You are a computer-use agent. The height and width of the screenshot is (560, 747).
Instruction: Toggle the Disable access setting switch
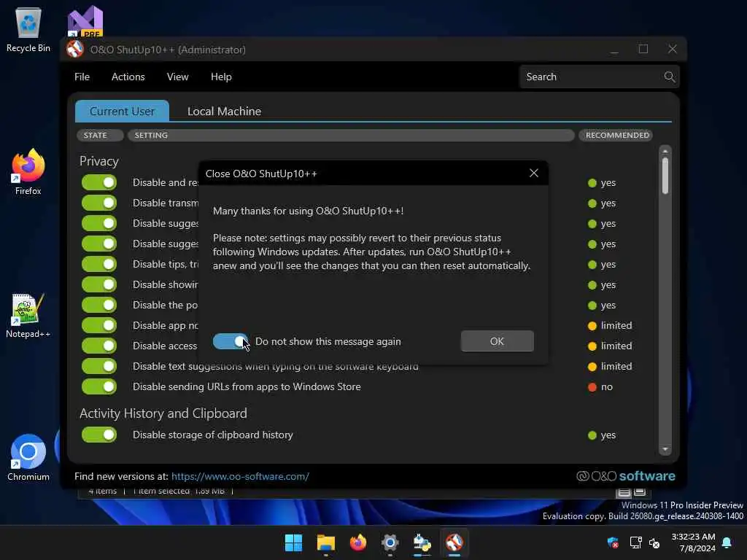coord(99,346)
